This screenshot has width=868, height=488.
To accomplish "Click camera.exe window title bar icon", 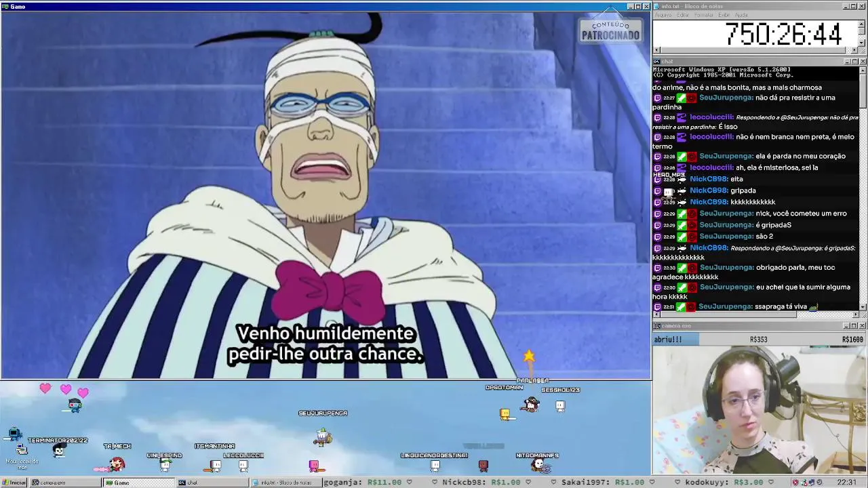I will 656,326.
